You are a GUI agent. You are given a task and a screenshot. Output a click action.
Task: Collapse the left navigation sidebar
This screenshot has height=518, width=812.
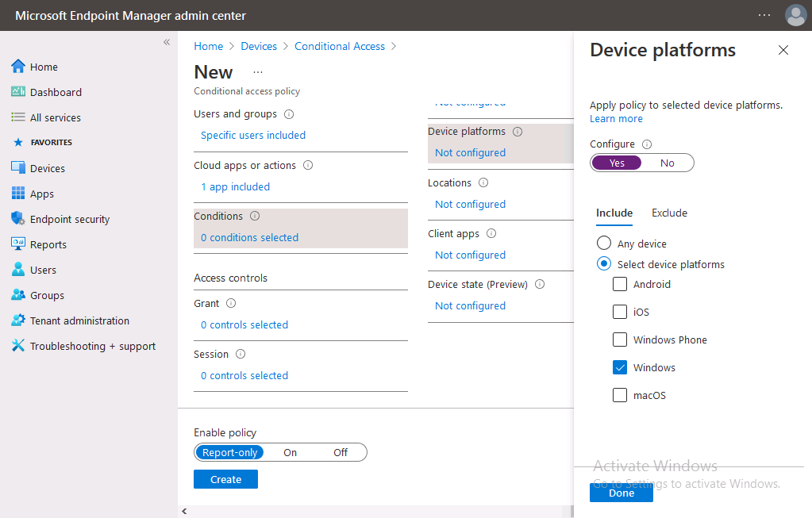point(167,42)
